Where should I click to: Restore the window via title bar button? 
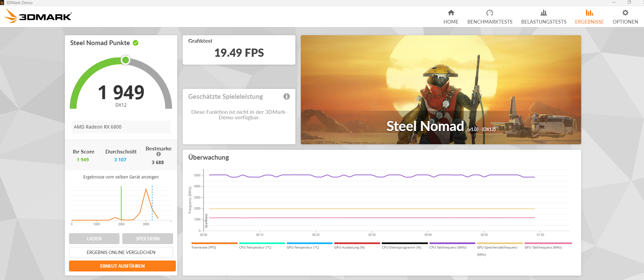point(629,2)
